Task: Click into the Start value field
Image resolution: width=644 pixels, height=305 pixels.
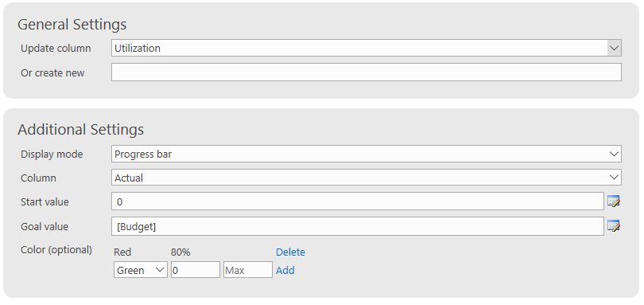Action: (358, 201)
